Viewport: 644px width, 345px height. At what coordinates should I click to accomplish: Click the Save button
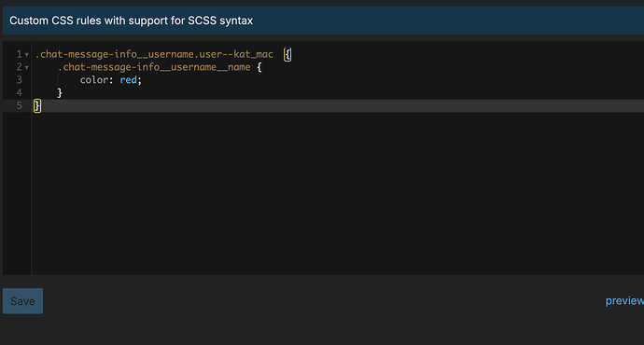22,301
